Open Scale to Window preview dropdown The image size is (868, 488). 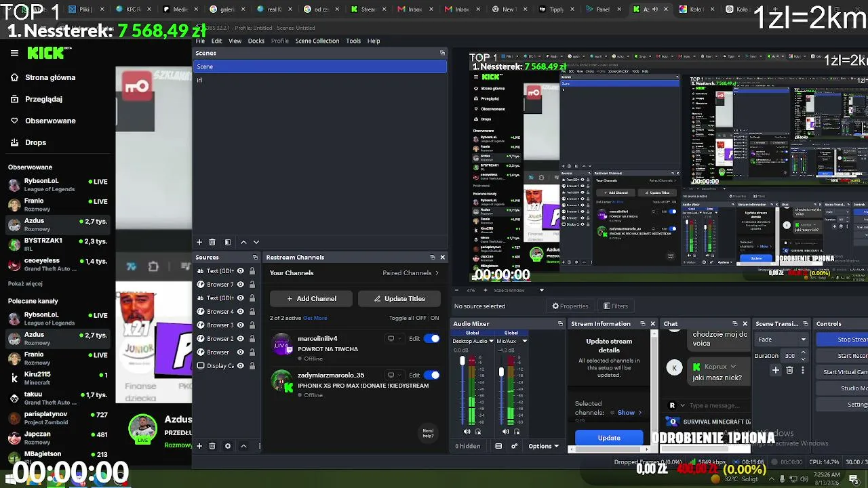point(542,290)
